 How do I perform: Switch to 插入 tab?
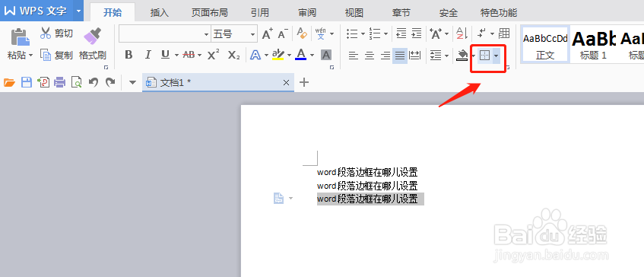click(x=160, y=13)
